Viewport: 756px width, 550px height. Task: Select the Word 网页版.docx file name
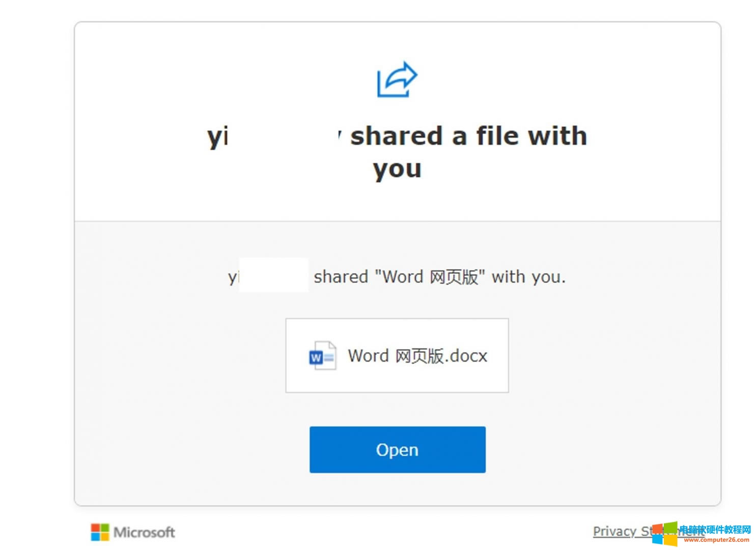(x=417, y=356)
